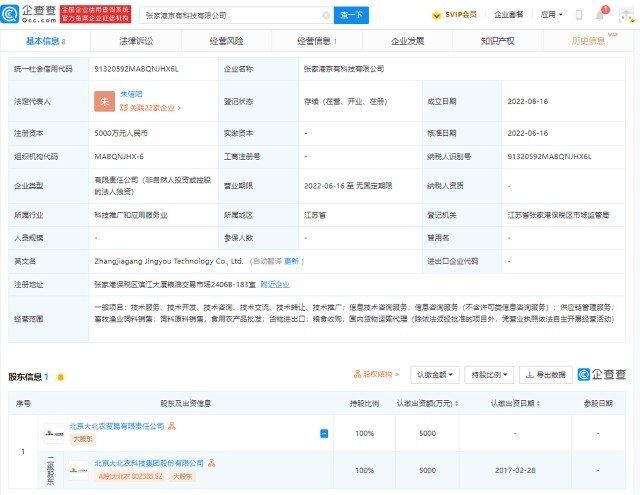The image size is (640, 495).
Task: Expand the 应用 menu dropdown
Action: coord(551,15)
